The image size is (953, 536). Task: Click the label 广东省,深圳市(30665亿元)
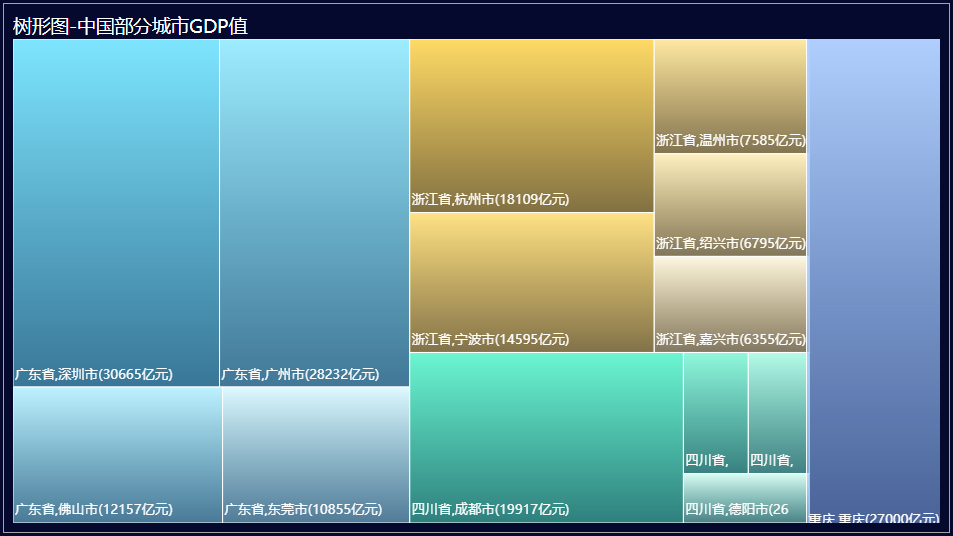[94, 375]
